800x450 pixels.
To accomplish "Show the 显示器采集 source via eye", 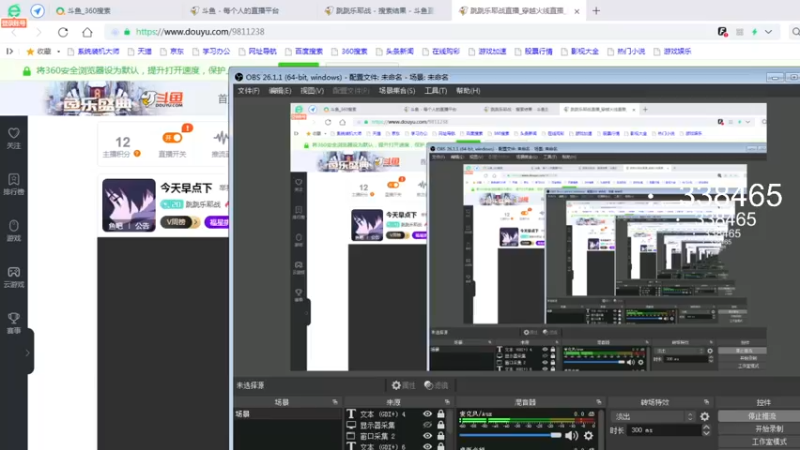I will tap(427, 425).
